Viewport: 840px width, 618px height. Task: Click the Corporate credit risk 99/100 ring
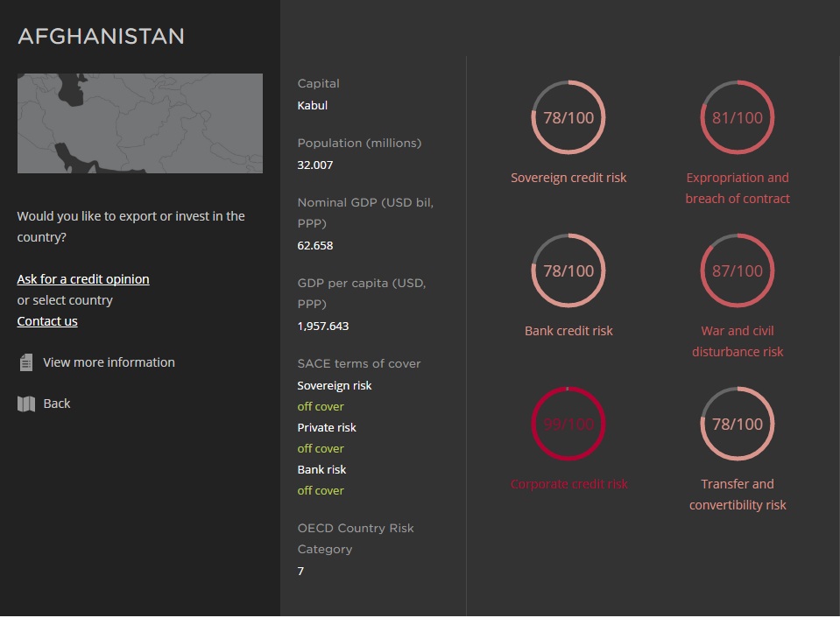[568, 425]
